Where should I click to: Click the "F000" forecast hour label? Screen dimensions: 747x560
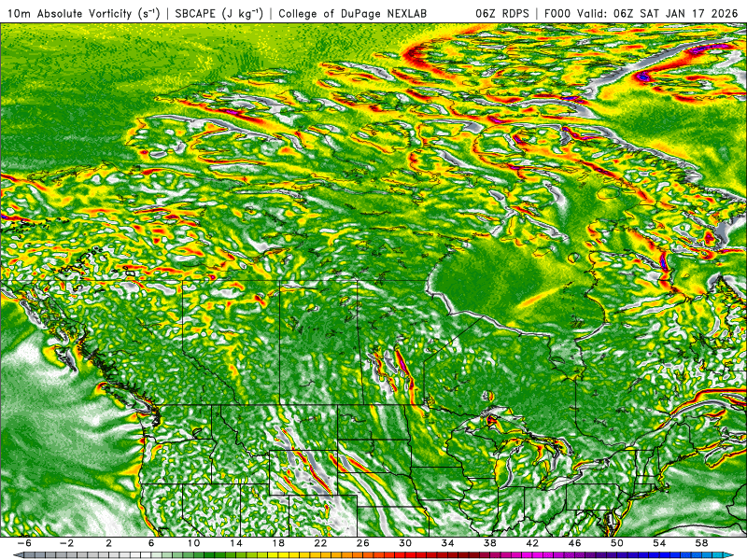point(557,13)
